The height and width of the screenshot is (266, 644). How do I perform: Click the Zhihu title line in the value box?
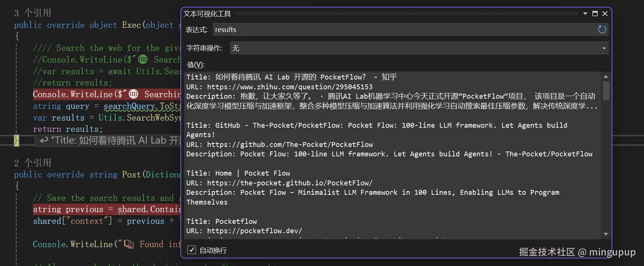click(x=291, y=77)
